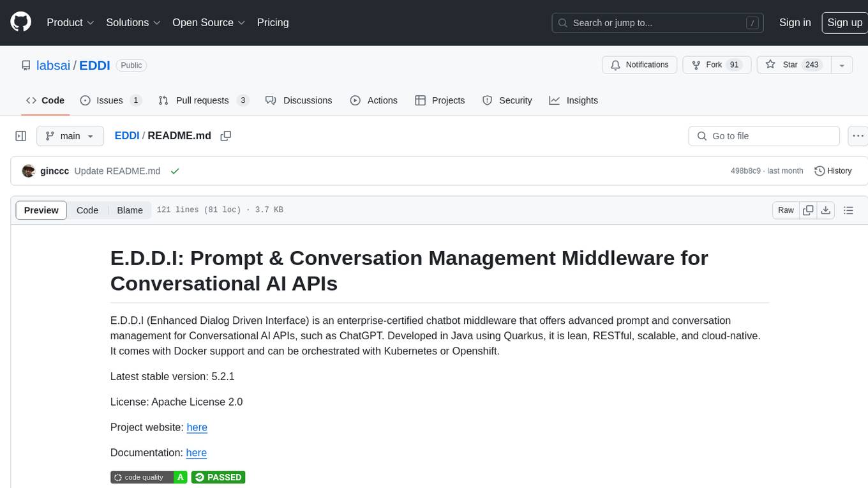This screenshot has height=488, width=868.
Task: Click the PASSED build badge
Action: pyautogui.click(x=218, y=477)
